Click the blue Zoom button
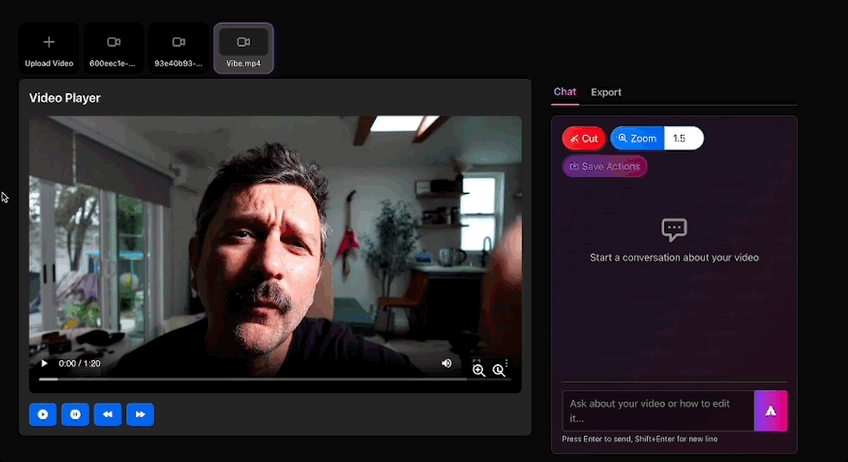Screen dimensions: 848x462 pyautogui.click(x=637, y=138)
